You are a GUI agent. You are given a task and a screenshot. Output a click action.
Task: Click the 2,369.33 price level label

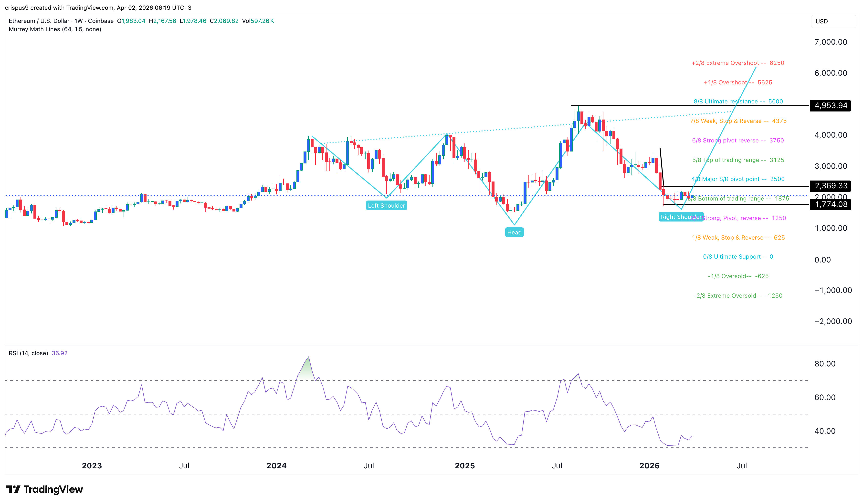[830, 186]
